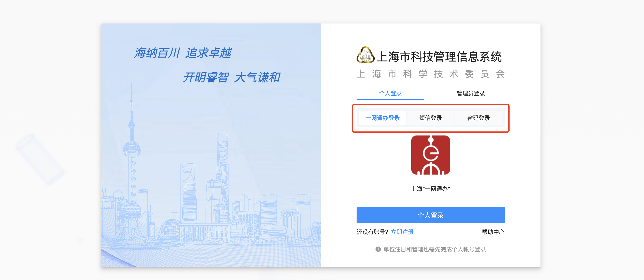
Task: Click the red 一网通办 app icon
Action: coord(430,155)
